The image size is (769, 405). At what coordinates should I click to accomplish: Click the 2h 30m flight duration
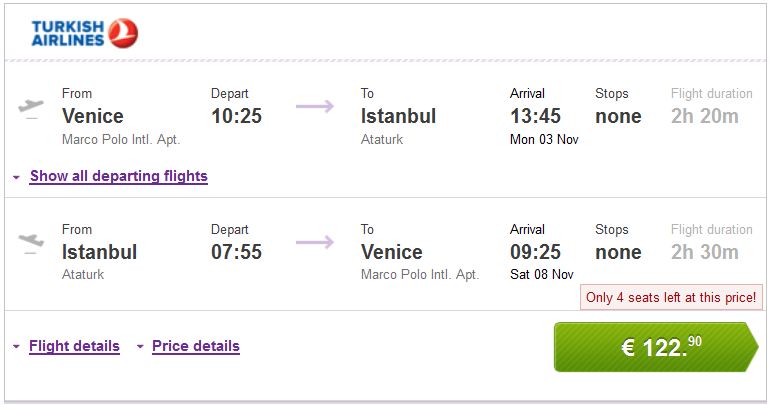tap(705, 252)
